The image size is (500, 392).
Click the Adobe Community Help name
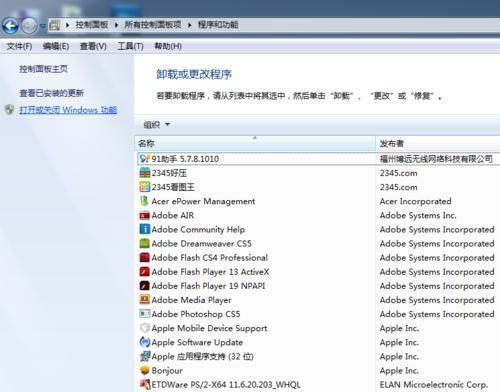point(198,229)
